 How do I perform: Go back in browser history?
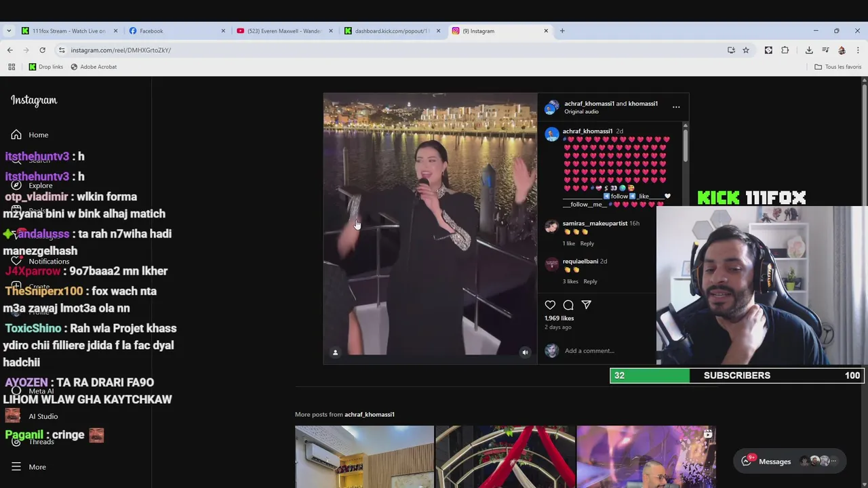coord(9,50)
